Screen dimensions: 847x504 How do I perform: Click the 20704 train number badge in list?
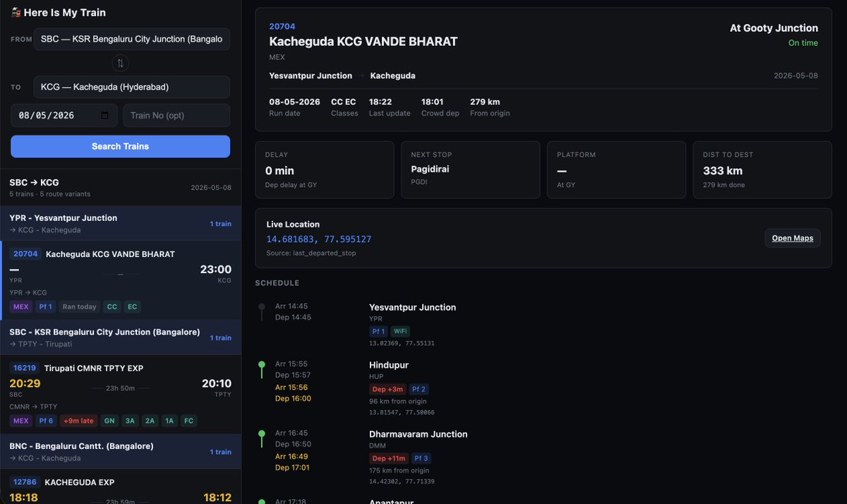click(x=25, y=254)
